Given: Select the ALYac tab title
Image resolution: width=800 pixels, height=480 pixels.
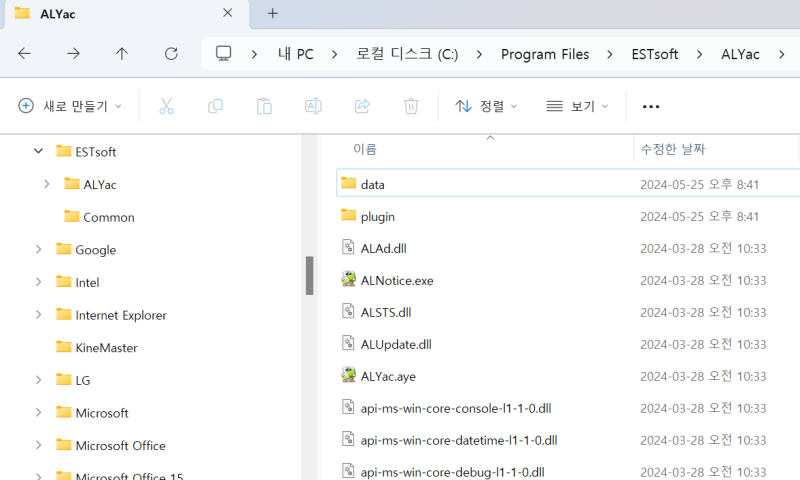Looking at the screenshot, I should 58,14.
